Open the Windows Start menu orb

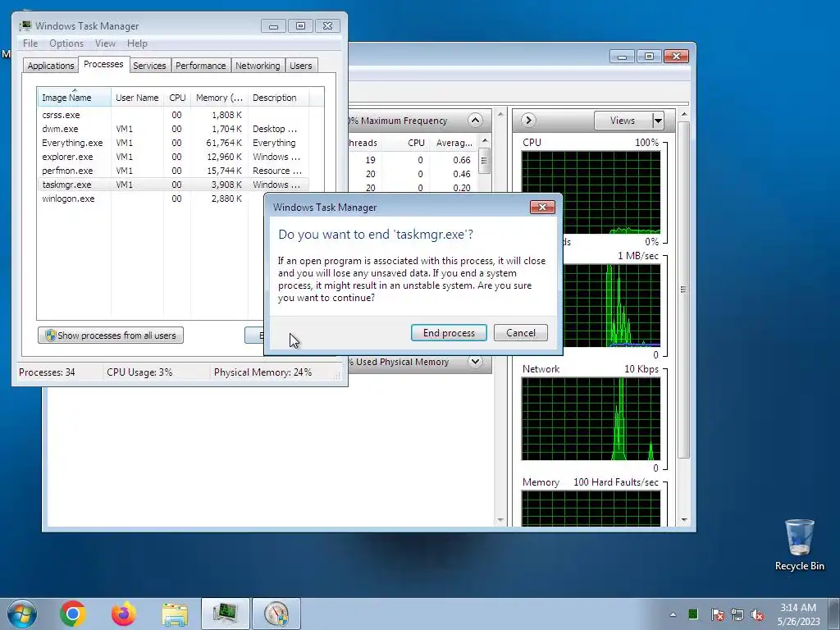[x=21, y=614]
